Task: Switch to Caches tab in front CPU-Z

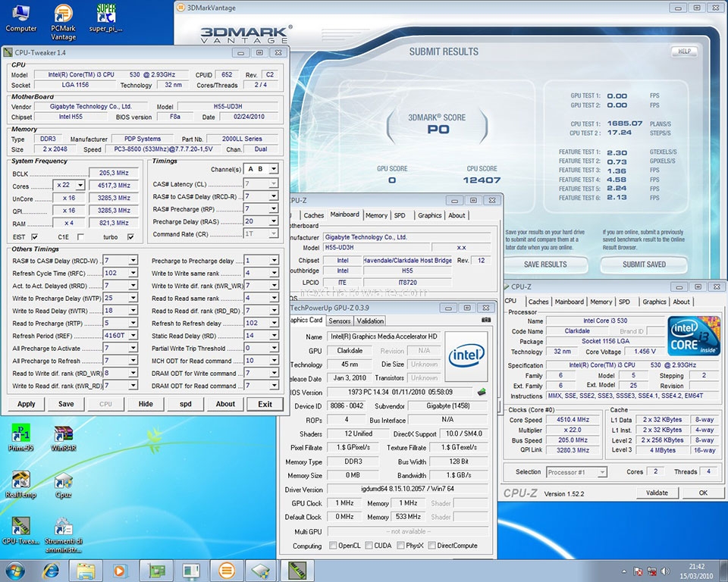Action: [x=538, y=302]
